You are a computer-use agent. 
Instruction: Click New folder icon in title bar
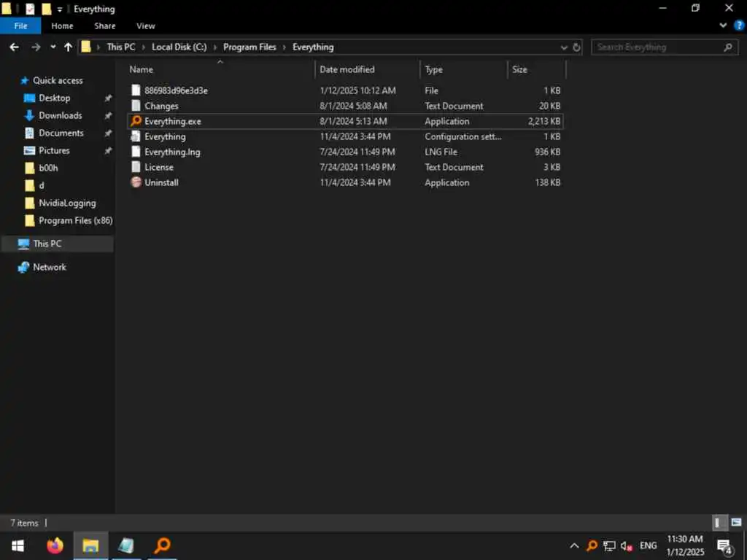click(46, 9)
